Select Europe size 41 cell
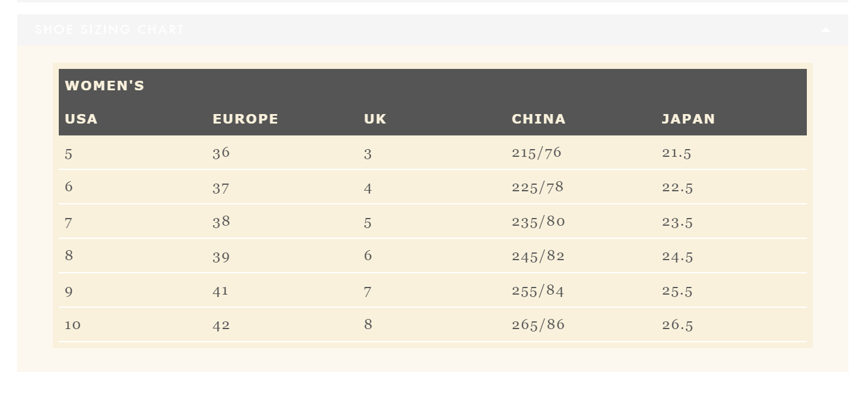 point(220,290)
